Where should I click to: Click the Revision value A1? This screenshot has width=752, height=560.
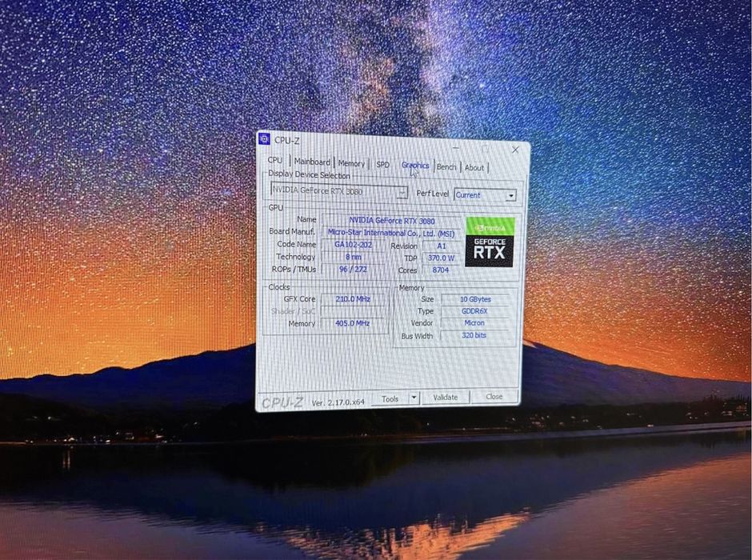coord(442,246)
